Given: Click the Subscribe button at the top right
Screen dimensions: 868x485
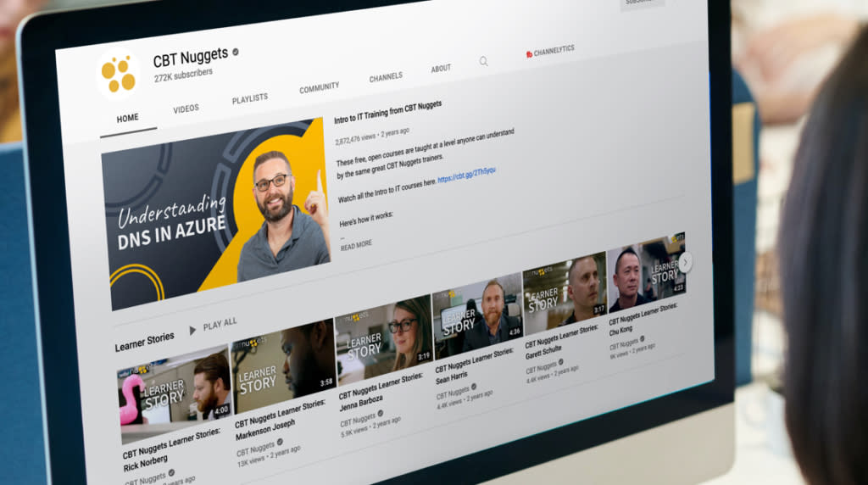Looking at the screenshot, I should pyautogui.click(x=643, y=3).
